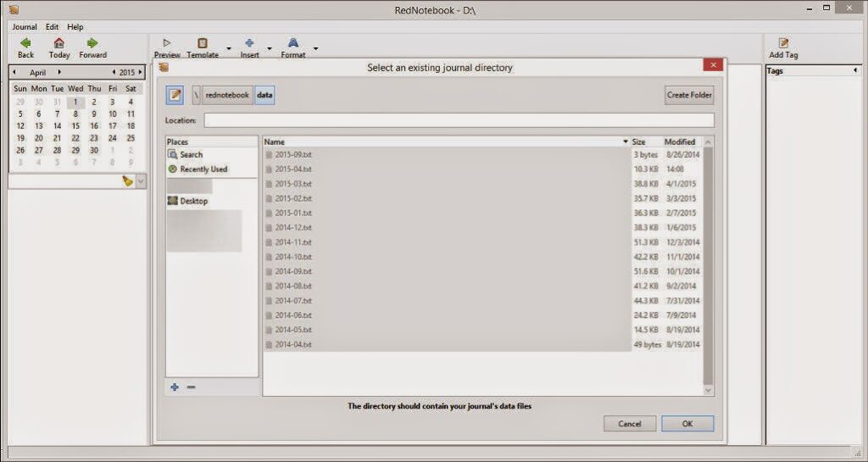Collapse the Tags panel arrow
This screenshot has width=868, height=462.
click(855, 70)
